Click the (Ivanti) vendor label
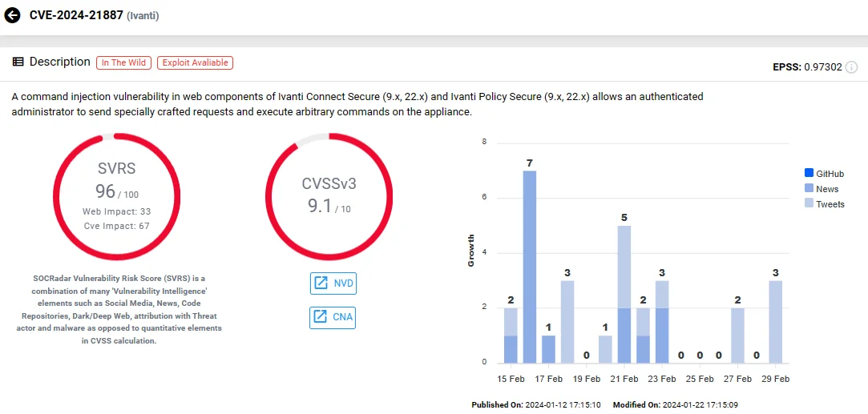The height and width of the screenshot is (414, 868). click(x=143, y=16)
